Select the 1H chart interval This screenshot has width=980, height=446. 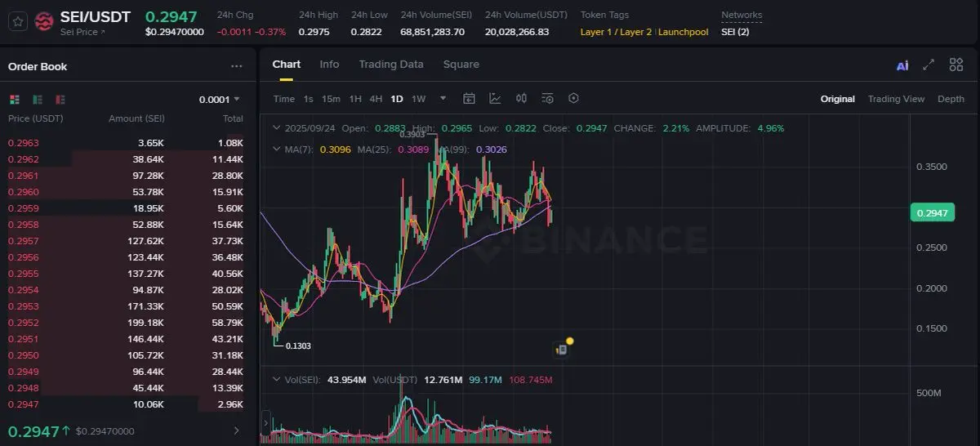(355, 99)
